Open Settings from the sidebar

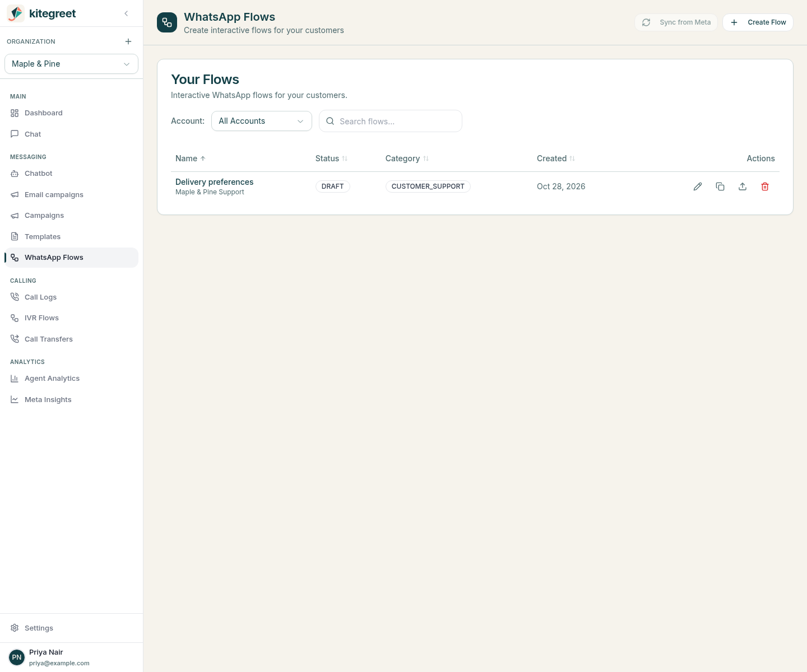tap(71, 628)
